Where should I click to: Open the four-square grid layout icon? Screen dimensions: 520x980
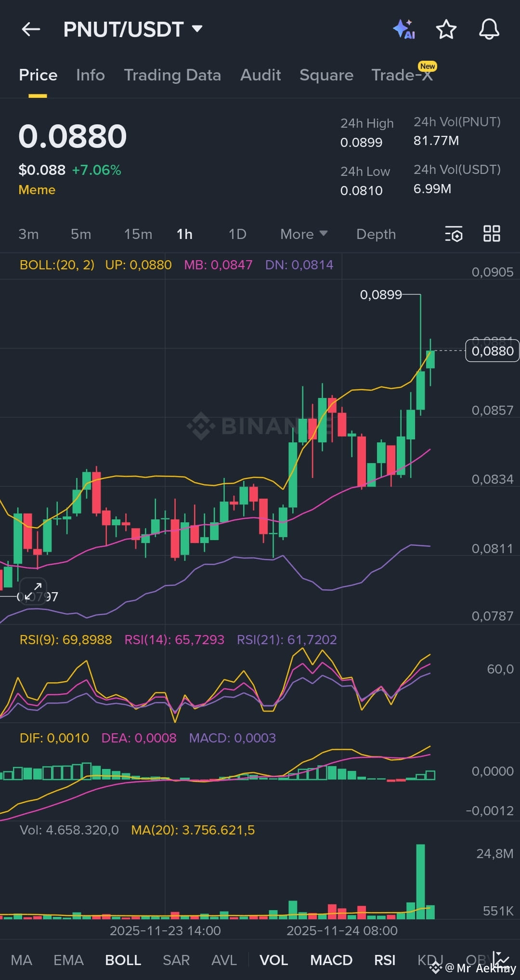[492, 234]
